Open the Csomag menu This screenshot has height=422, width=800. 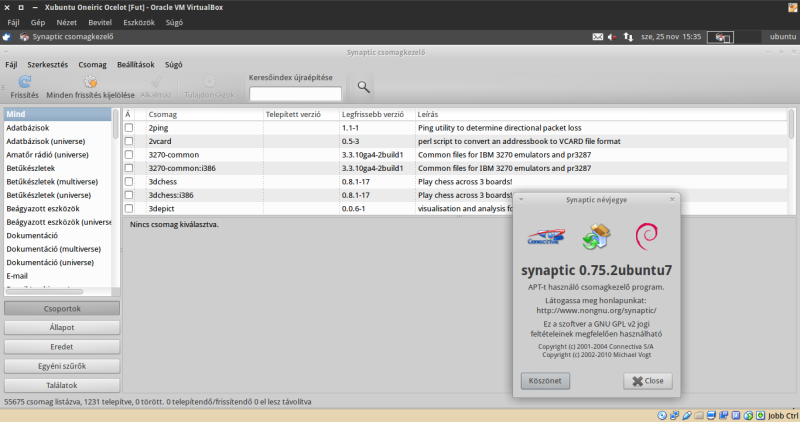(x=92, y=65)
